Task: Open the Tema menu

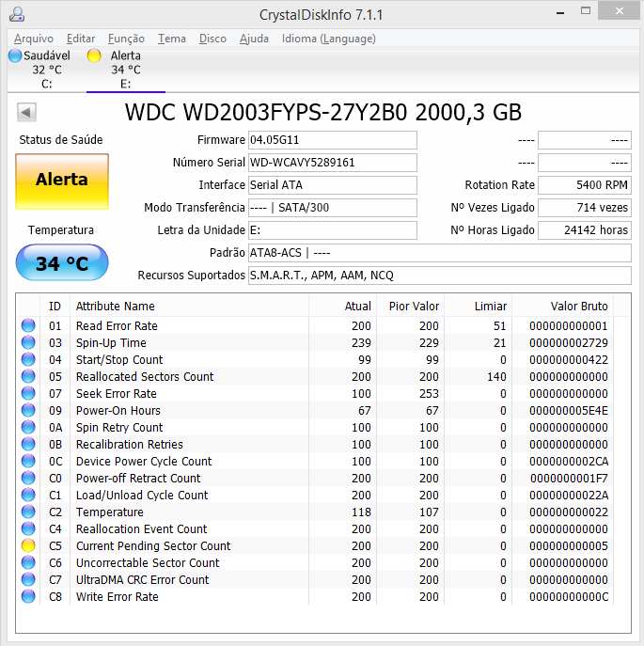Action: [x=171, y=39]
